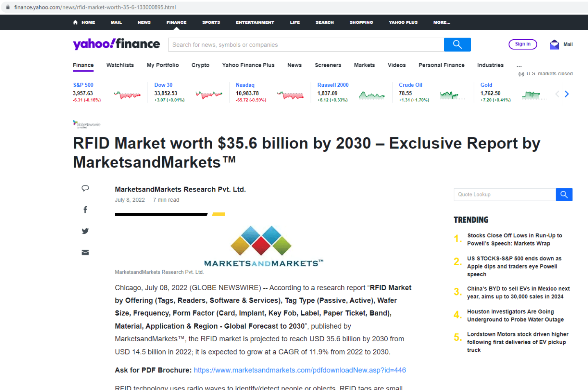The height and width of the screenshot is (390, 588).
Task: Select Sports in the top menu bar
Action: pyautogui.click(x=211, y=23)
